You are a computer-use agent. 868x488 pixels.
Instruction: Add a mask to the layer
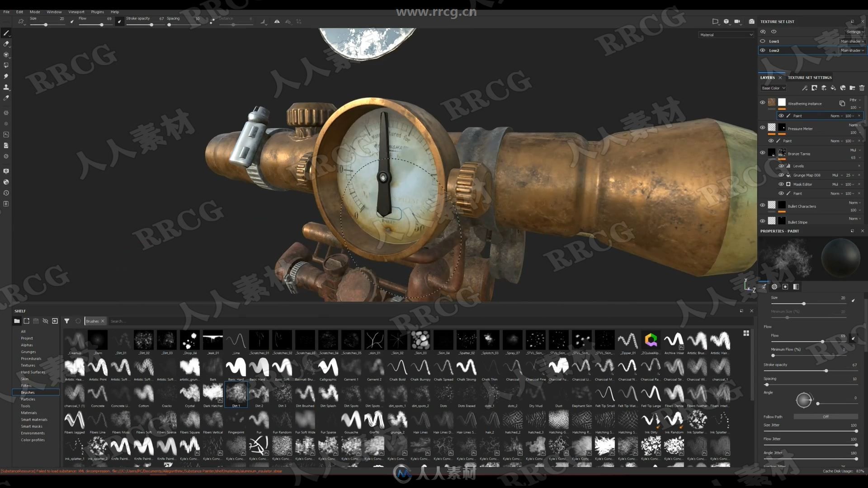(814, 88)
